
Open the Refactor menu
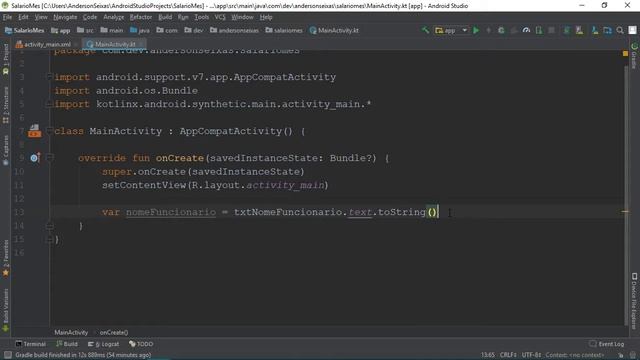(x=141, y=17)
